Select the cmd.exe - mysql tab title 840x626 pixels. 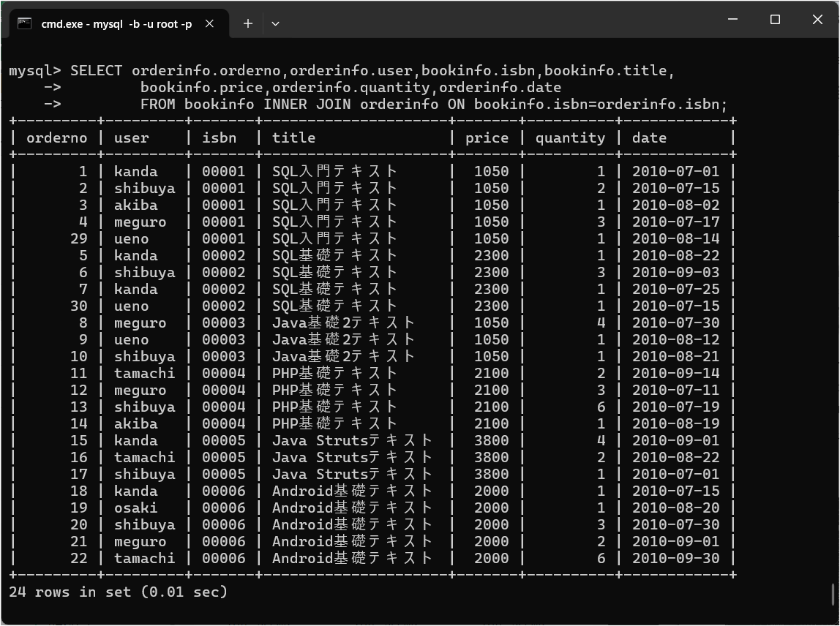116,24
